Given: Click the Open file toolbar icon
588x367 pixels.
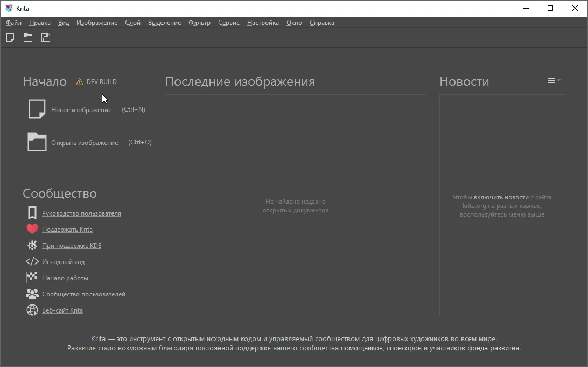Looking at the screenshot, I should 28,38.
